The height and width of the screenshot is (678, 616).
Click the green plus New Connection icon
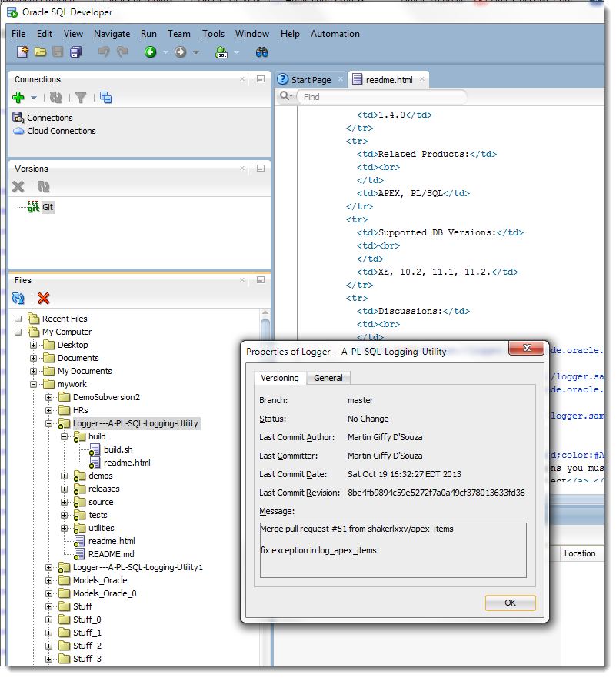(18, 98)
